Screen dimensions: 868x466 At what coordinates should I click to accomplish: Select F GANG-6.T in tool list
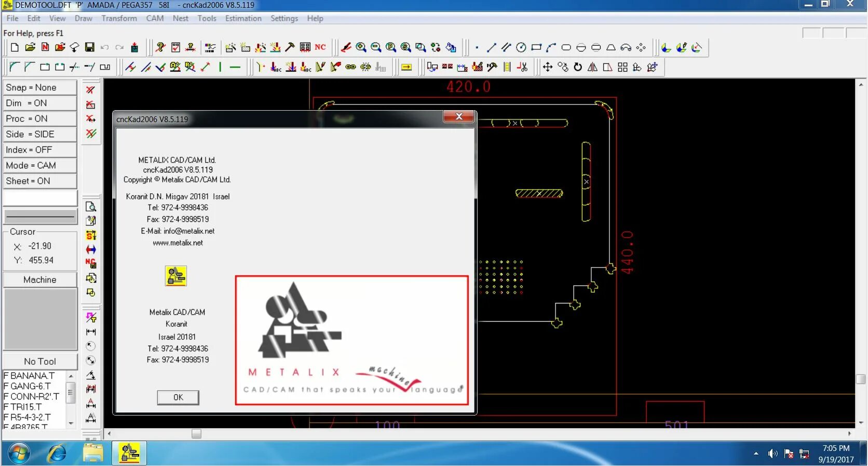tap(28, 386)
